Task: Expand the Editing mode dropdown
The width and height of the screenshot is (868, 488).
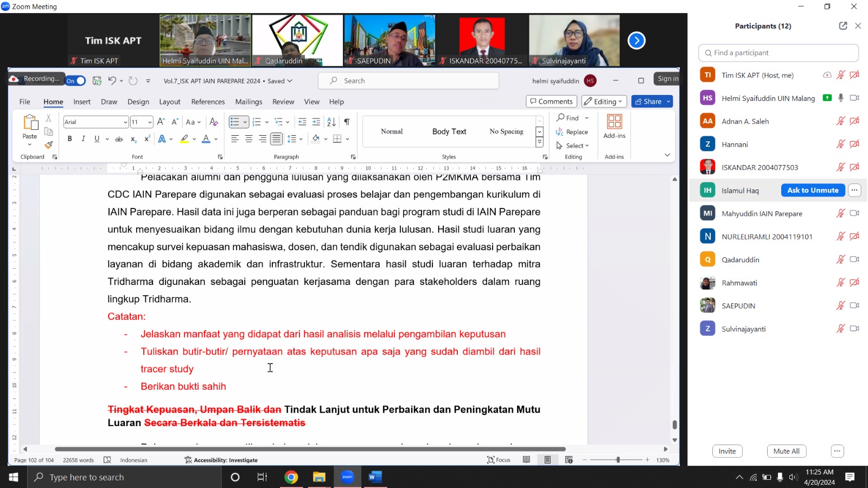Action: (604, 102)
